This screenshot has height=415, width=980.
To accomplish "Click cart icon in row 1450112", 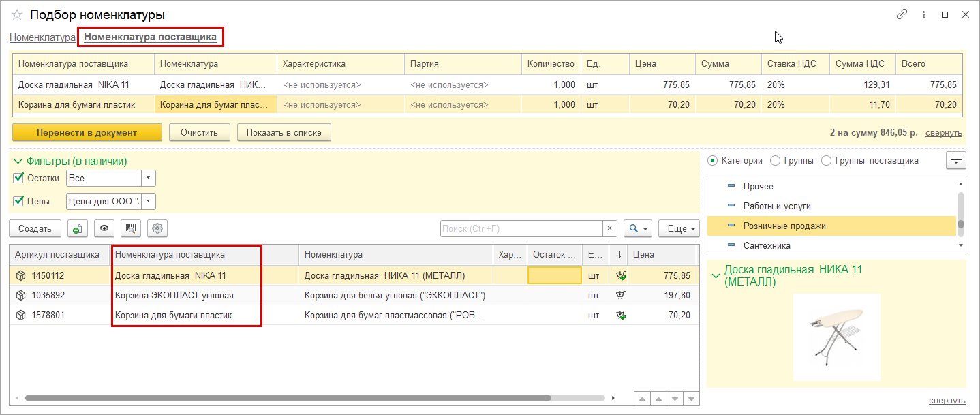I will coord(620,276).
